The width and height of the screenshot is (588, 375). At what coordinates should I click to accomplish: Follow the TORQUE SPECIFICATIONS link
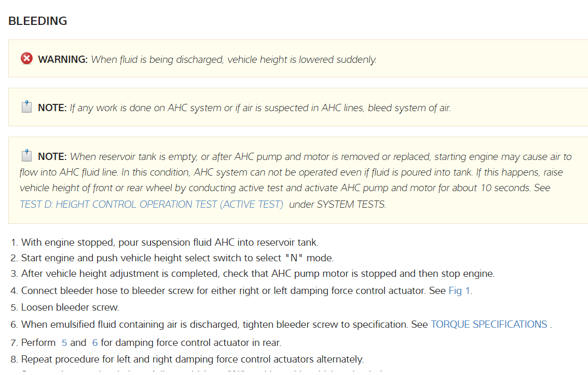(x=489, y=324)
